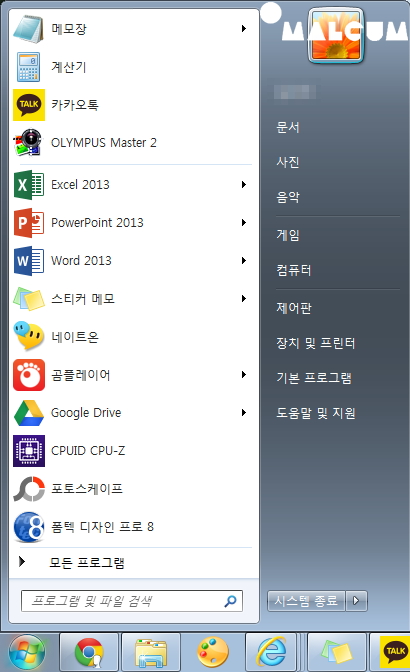Open the KakaoTalk yellow TALK icon in menu

29,105
